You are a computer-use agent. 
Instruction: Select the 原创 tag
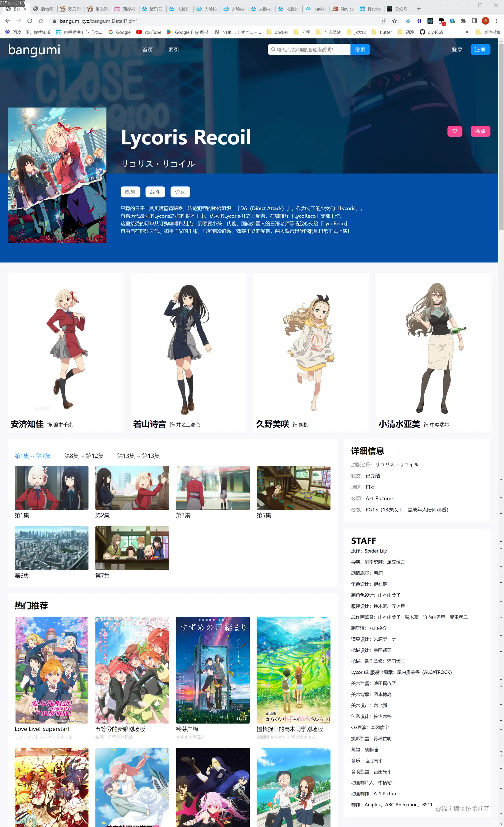coord(130,192)
